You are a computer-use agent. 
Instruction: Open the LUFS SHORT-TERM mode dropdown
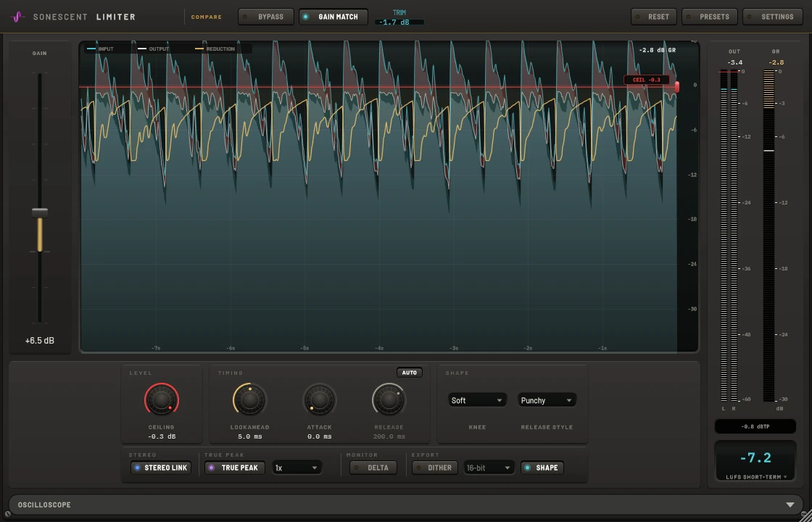click(755, 477)
